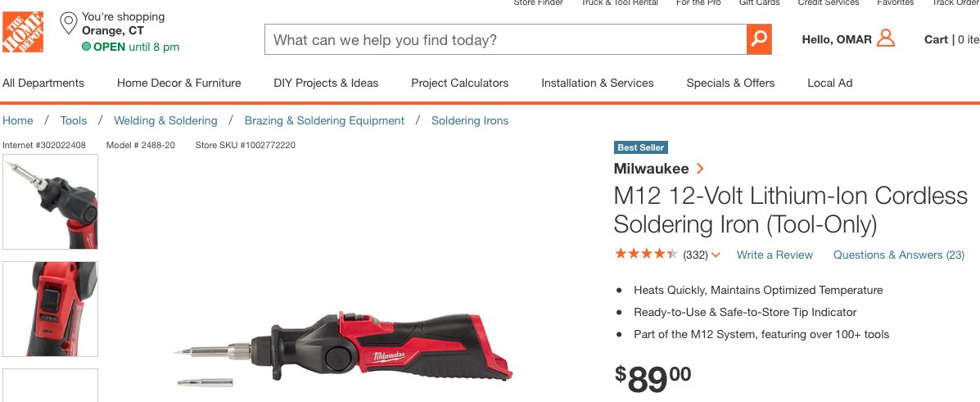This screenshot has width=980, height=402.
Task: Open Home Decor & Furniture menu
Action: (178, 84)
